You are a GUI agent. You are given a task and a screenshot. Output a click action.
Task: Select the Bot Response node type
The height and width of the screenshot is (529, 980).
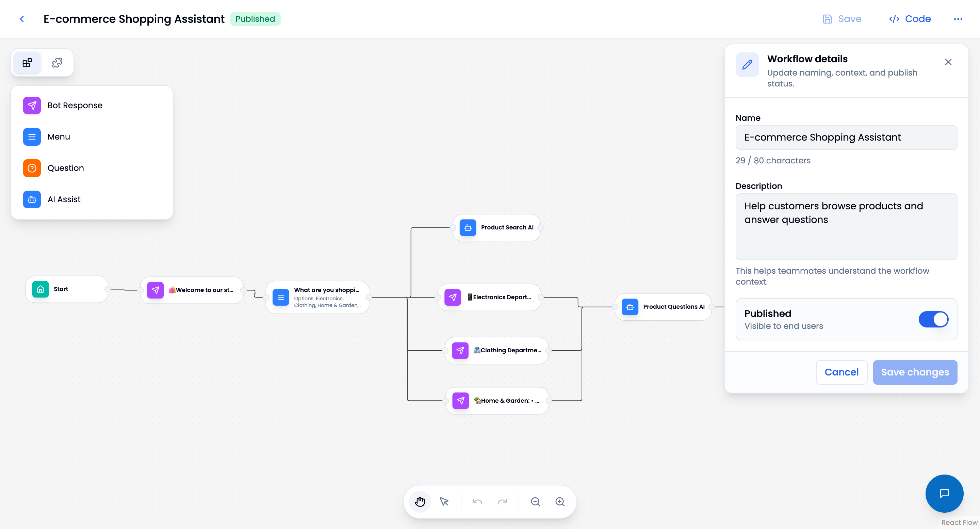pyautogui.click(x=75, y=105)
